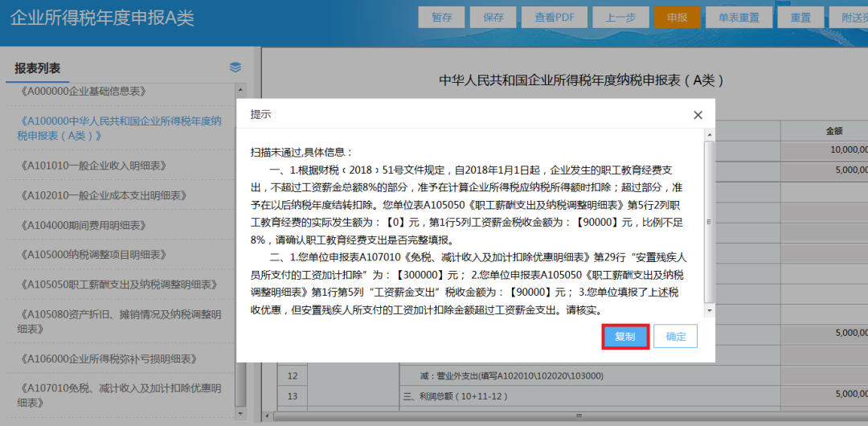Click row number 12 cell
This screenshot has height=426, width=868.
[x=293, y=376]
